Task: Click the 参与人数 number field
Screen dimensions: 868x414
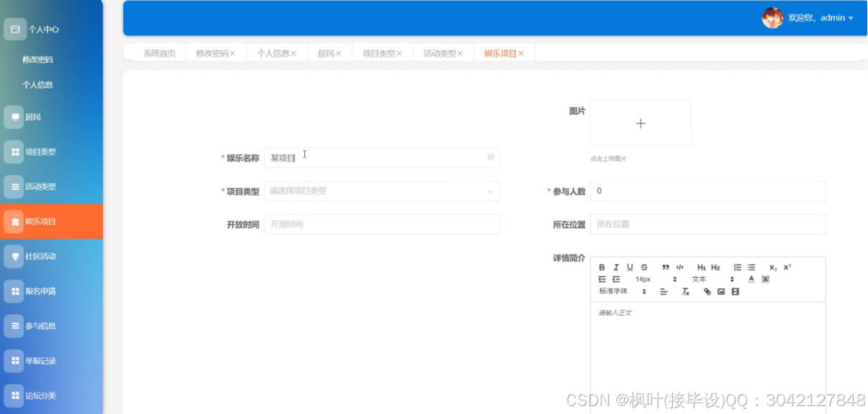Action: click(x=707, y=191)
